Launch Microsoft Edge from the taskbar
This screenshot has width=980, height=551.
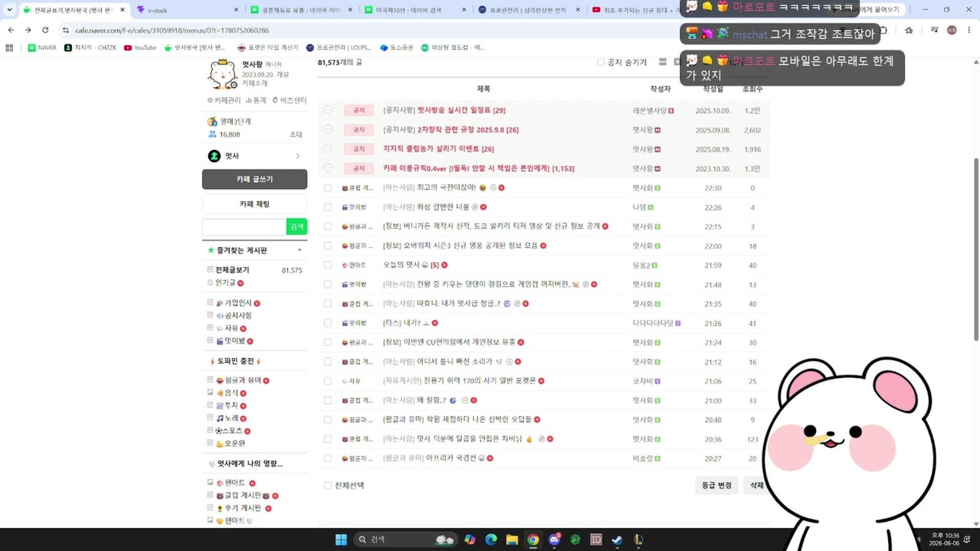point(491,539)
